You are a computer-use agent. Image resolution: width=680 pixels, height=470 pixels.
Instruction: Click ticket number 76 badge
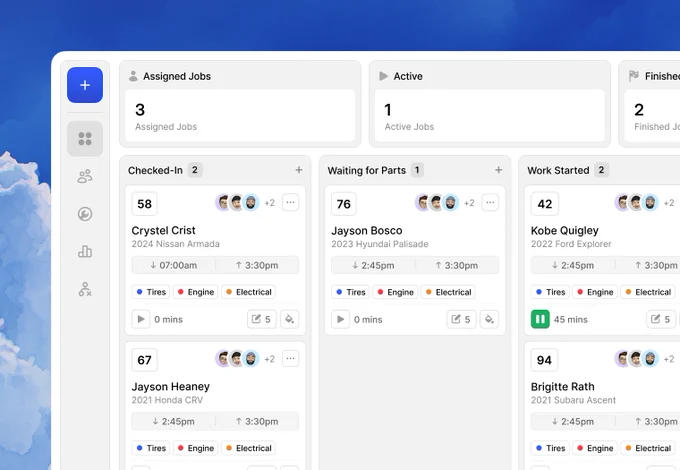(x=344, y=204)
